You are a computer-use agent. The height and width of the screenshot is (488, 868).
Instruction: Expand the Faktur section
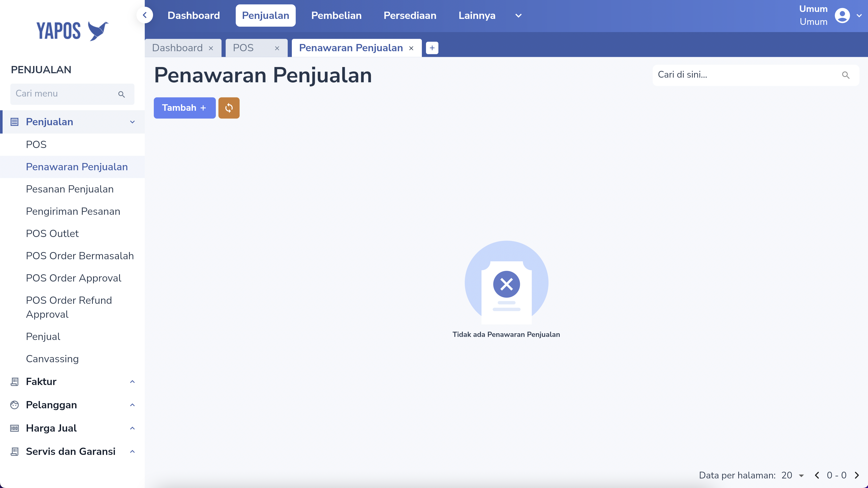132,381
